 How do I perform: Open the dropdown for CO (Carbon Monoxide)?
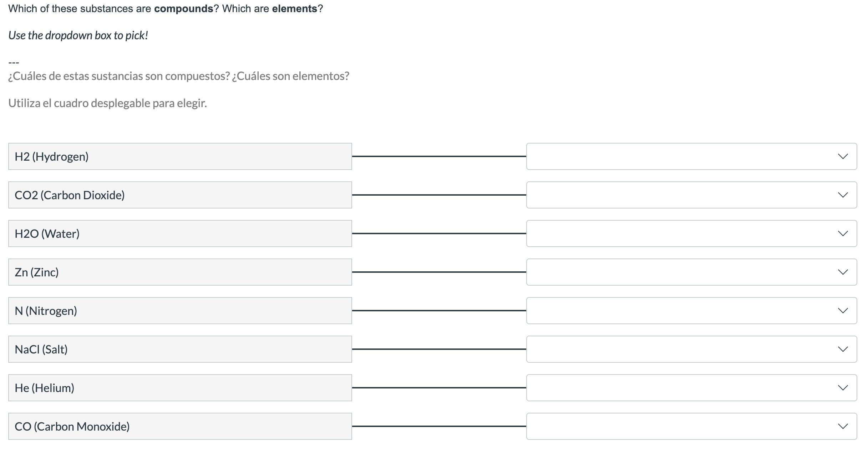(691, 426)
